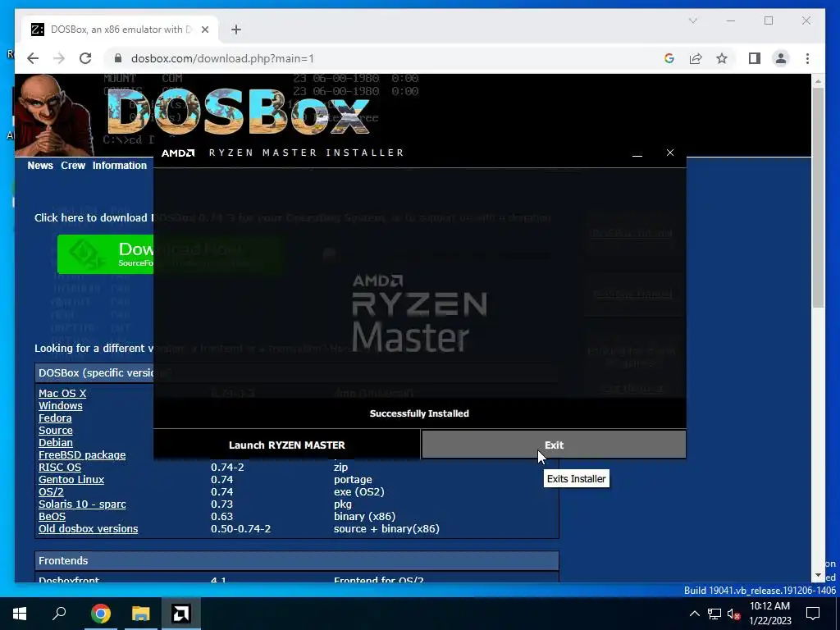Click 'Successfully Installed' status text
The image size is (840, 630).
[x=419, y=413]
